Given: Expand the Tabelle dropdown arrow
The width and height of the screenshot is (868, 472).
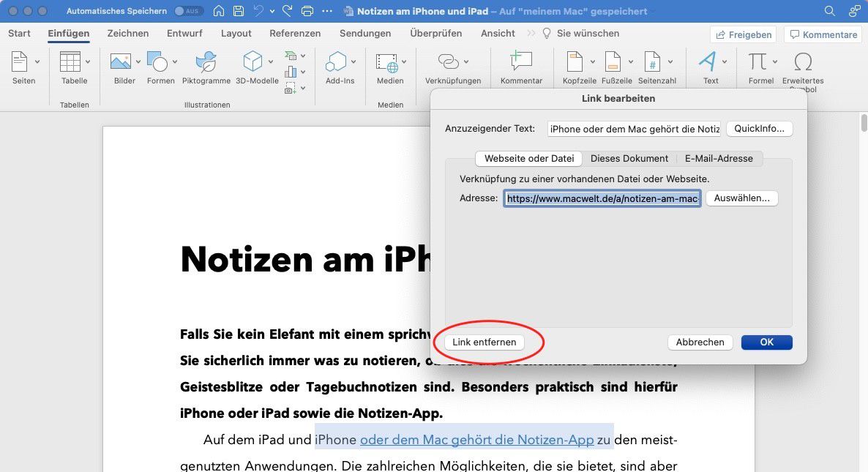Looking at the screenshot, I should click(88, 62).
